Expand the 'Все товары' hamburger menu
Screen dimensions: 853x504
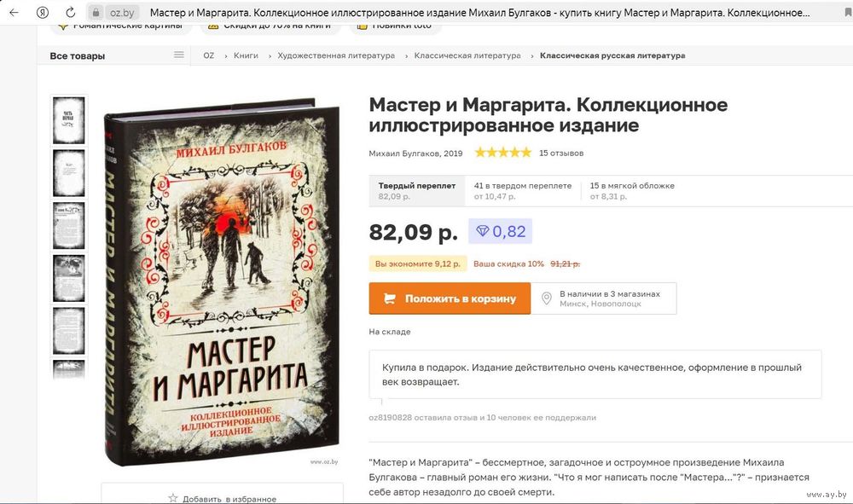[178, 55]
